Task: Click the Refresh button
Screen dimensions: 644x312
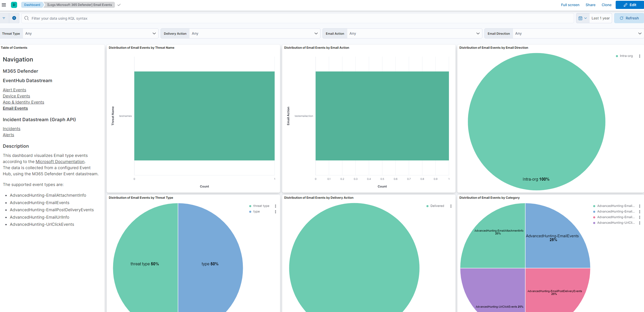Action: point(629,18)
